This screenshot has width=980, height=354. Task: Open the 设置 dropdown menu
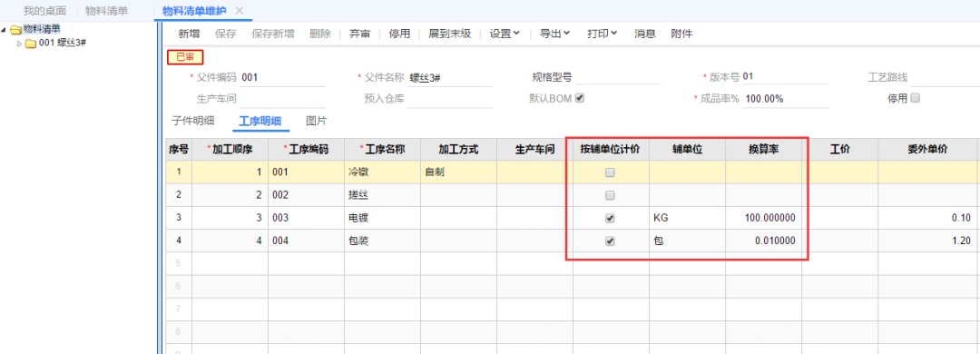(x=505, y=34)
